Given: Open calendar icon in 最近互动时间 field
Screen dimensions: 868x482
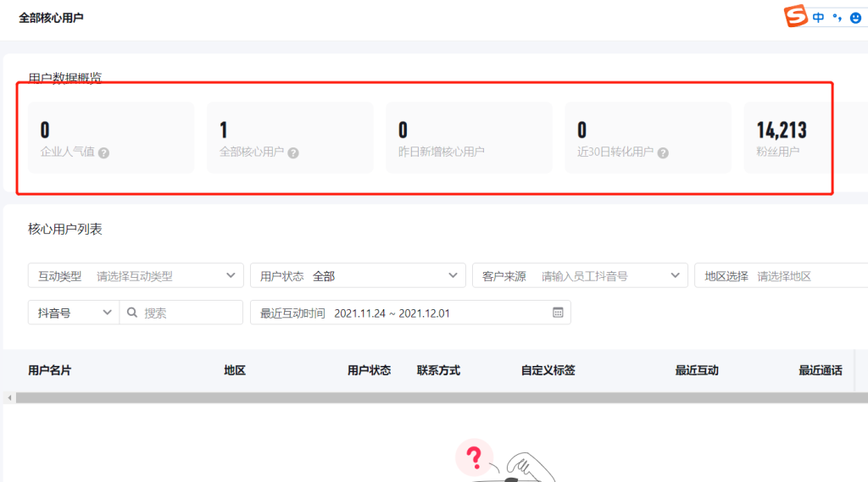Looking at the screenshot, I should coord(558,313).
